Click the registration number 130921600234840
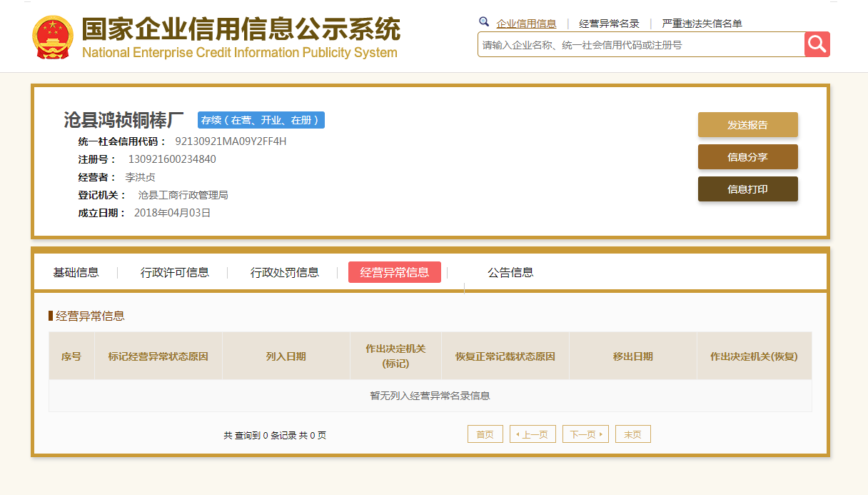The width and height of the screenshot is (868, 495). pos(172,159)
